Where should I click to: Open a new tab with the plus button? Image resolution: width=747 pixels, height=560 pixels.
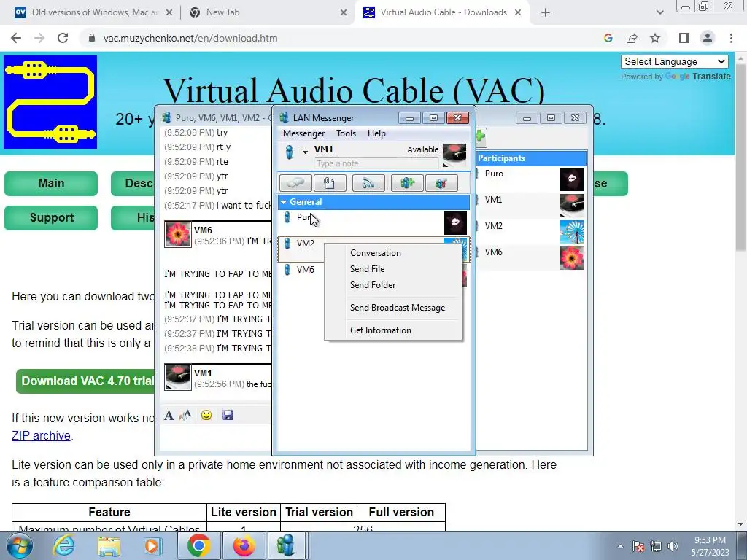point(546,12)
